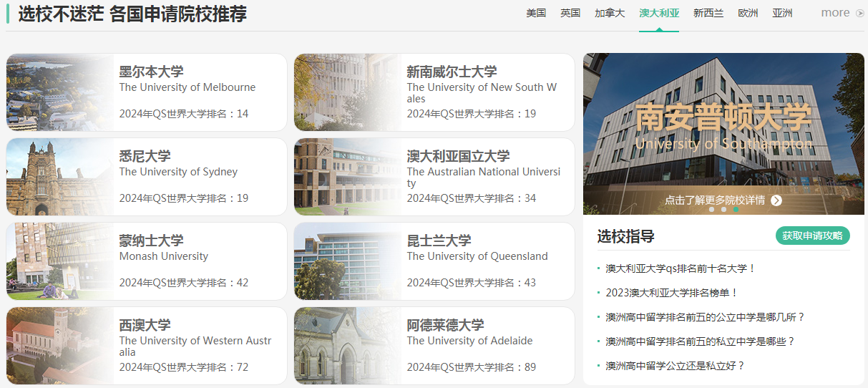This screenshot has width=868, height=388.
Task: Select the 加拿大 tab
Action: pos(610,13)
